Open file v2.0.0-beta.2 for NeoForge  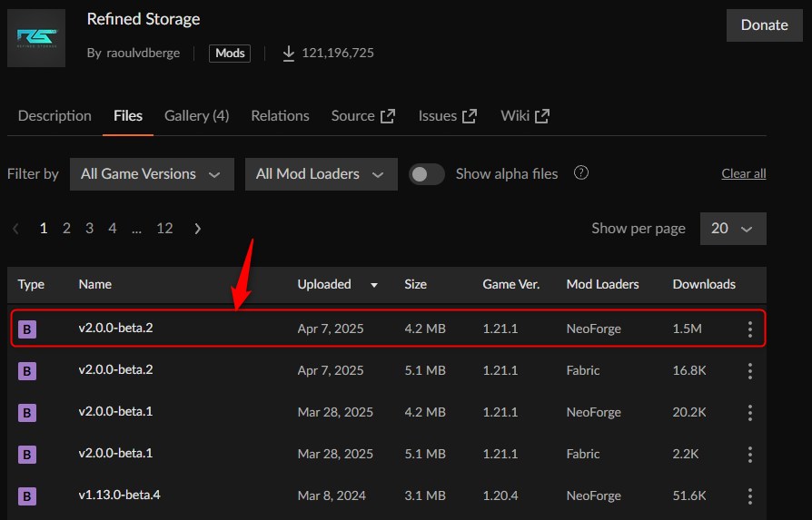point(115,328)
